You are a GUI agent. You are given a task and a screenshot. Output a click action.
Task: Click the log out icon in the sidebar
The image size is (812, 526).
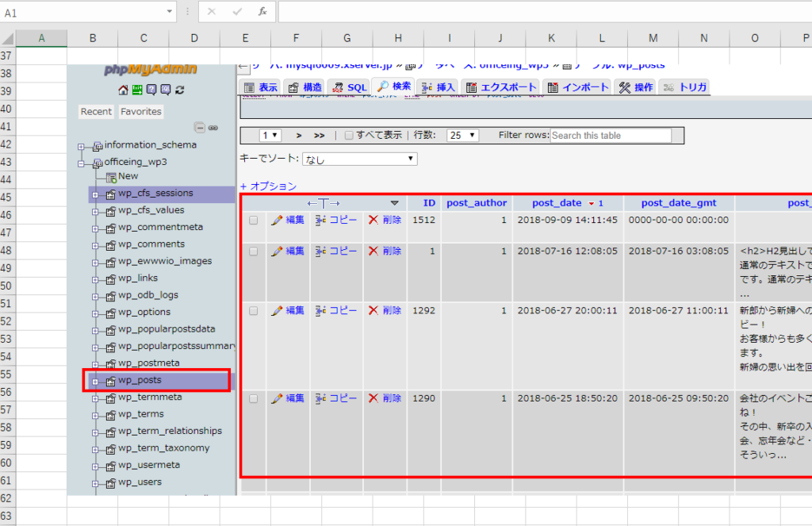click(137, 90)
